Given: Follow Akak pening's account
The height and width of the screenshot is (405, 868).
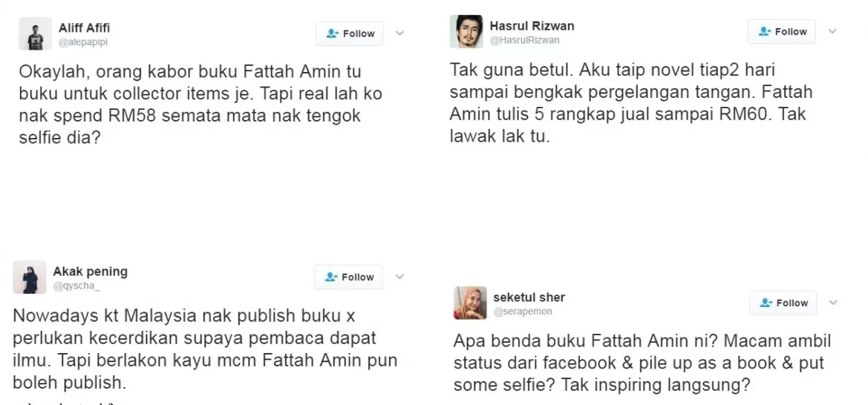Looking at the screenshot, I should click(x=348, y=277).
